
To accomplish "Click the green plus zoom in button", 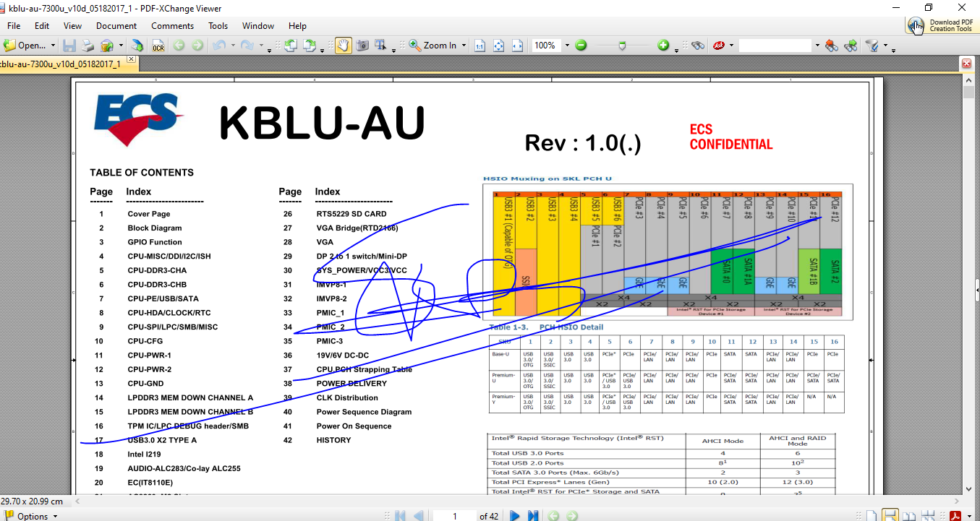I will pos(663,46).
